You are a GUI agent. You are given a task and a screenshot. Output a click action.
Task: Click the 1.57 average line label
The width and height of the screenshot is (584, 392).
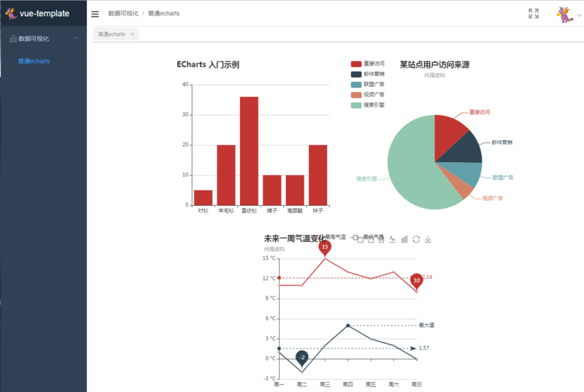click(424, 348)
